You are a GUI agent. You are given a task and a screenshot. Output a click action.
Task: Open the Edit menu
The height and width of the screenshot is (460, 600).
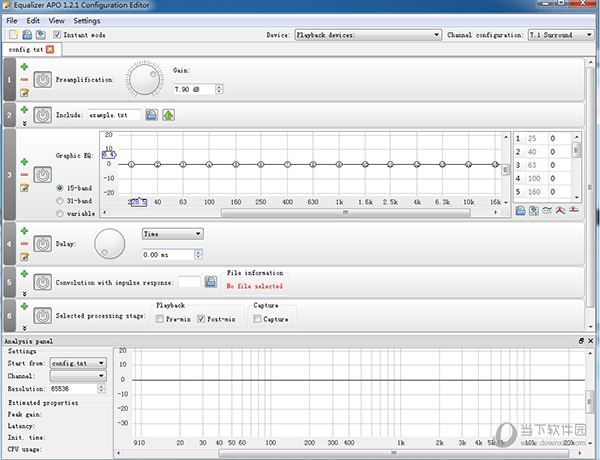[33, 21]
